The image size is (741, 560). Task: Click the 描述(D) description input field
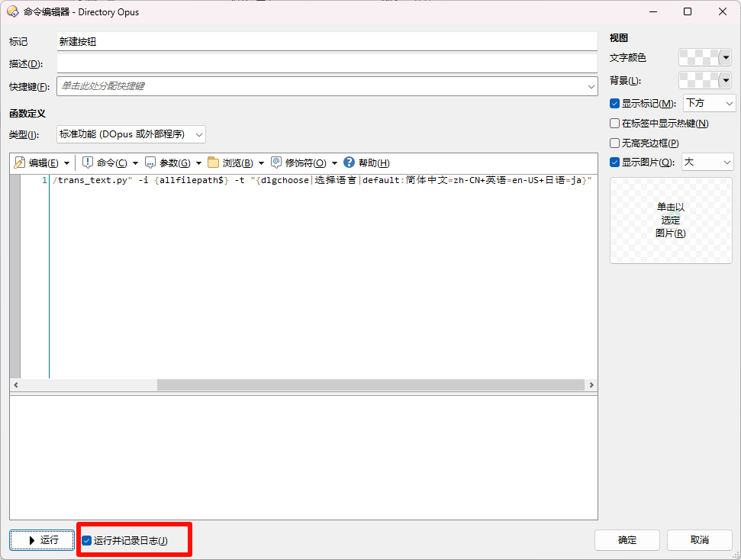click(327, 64)
